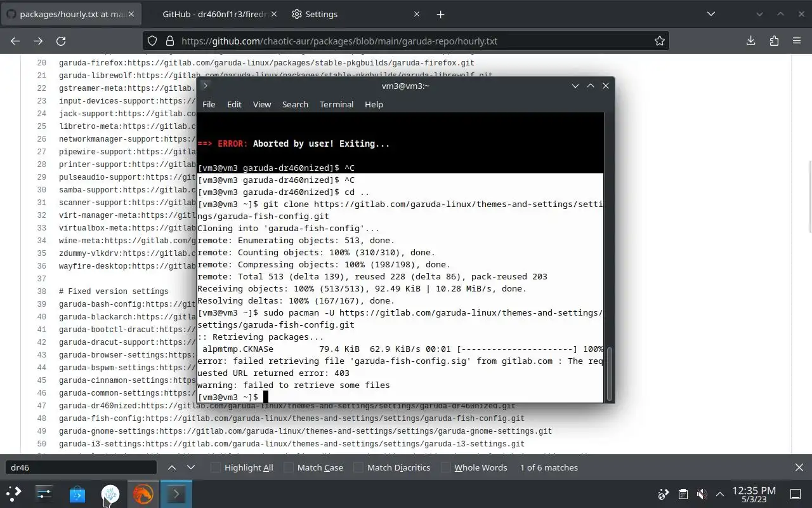Open the terminal Edit menu
This screenshot has width=812, height=508.
coord(234,104)
